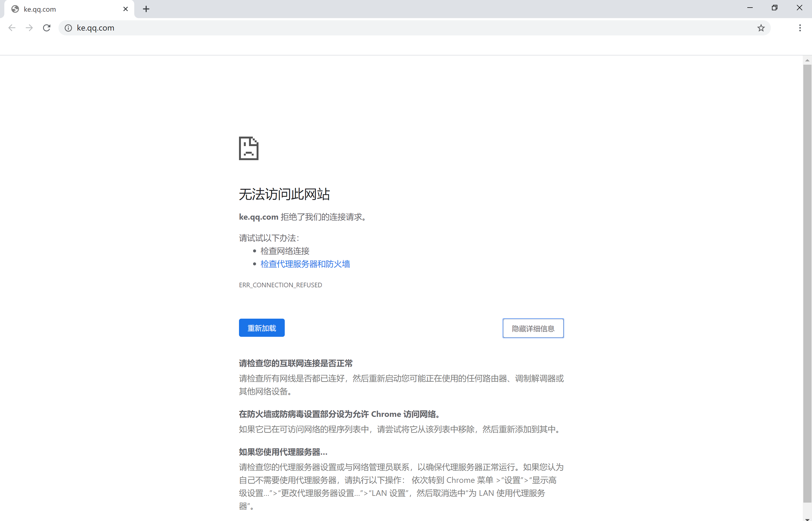Open Chrome three-dot menu
Image resolution: width=812 pixels, height=521 pixels.
click(800, 28)
